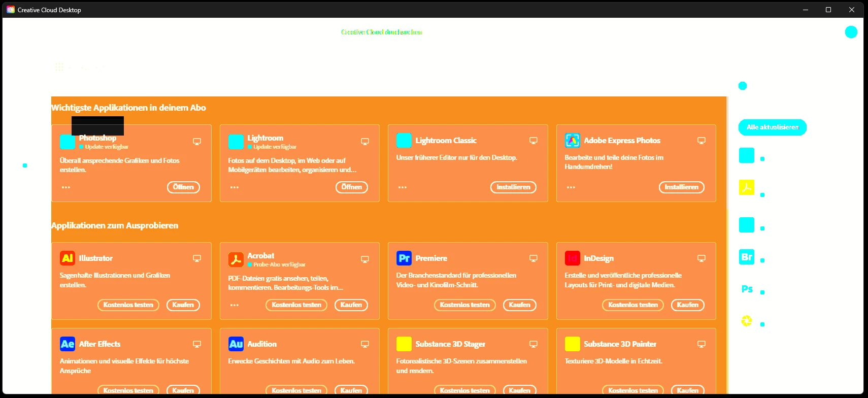
Task: Open the three-dot menu on the Lightroom card
Action: 235,187
